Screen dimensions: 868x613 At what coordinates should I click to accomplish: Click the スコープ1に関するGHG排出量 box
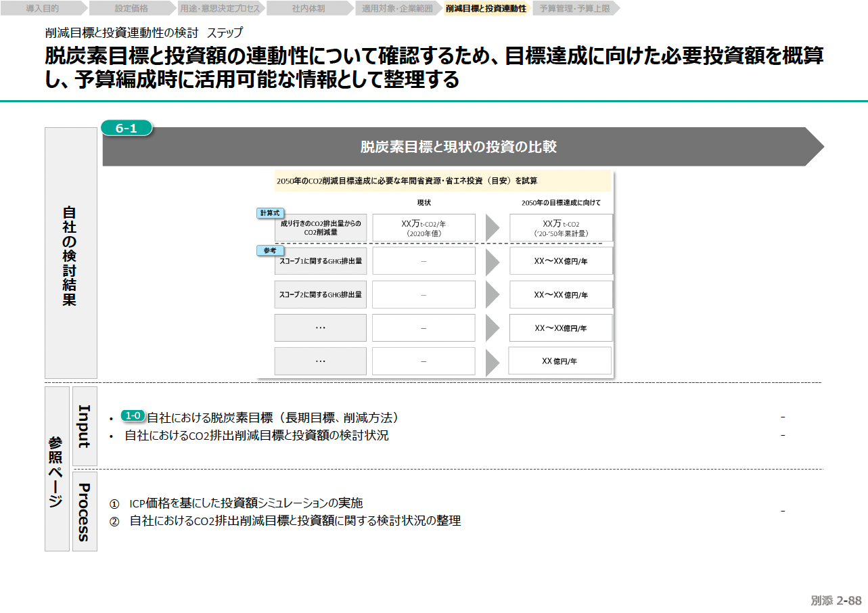321,261
